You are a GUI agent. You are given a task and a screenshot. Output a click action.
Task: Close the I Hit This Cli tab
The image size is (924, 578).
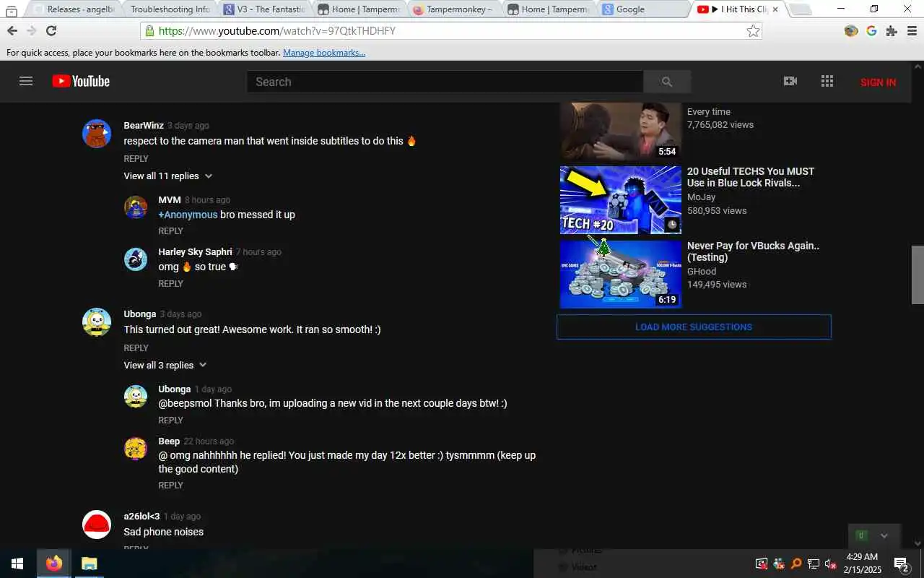pyautogui.click(x=775, y=9)
